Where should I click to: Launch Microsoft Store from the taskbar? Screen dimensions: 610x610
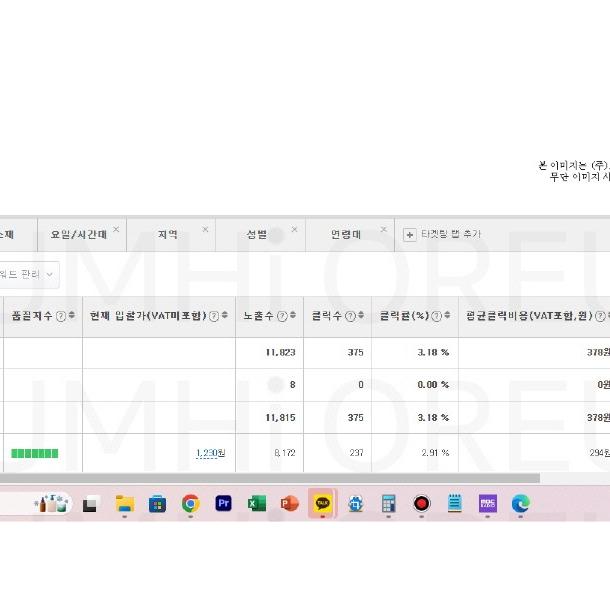(158, 504)
